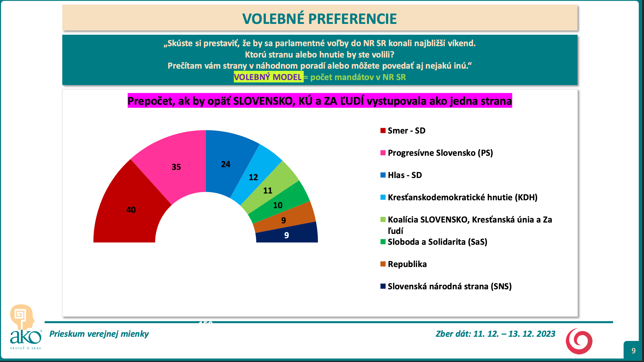Click the pink Progresívne Slovensko legend marker

point(383,153)
